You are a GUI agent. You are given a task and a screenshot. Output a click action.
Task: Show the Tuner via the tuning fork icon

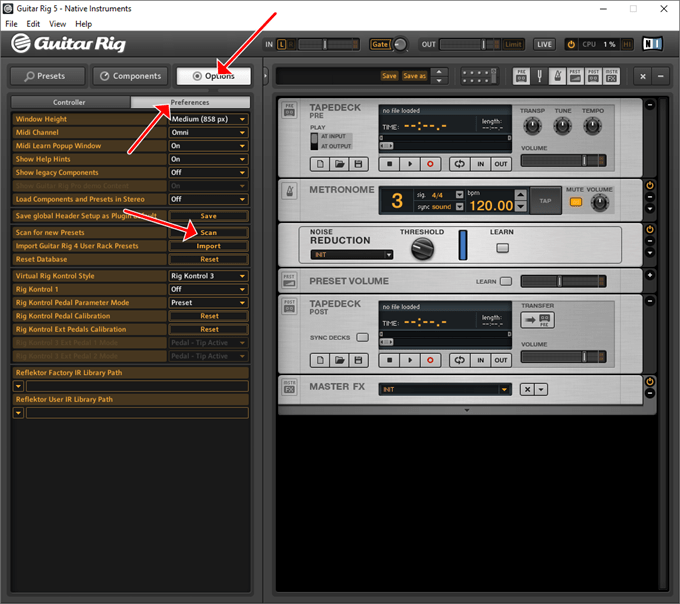(x=539, y=76)
